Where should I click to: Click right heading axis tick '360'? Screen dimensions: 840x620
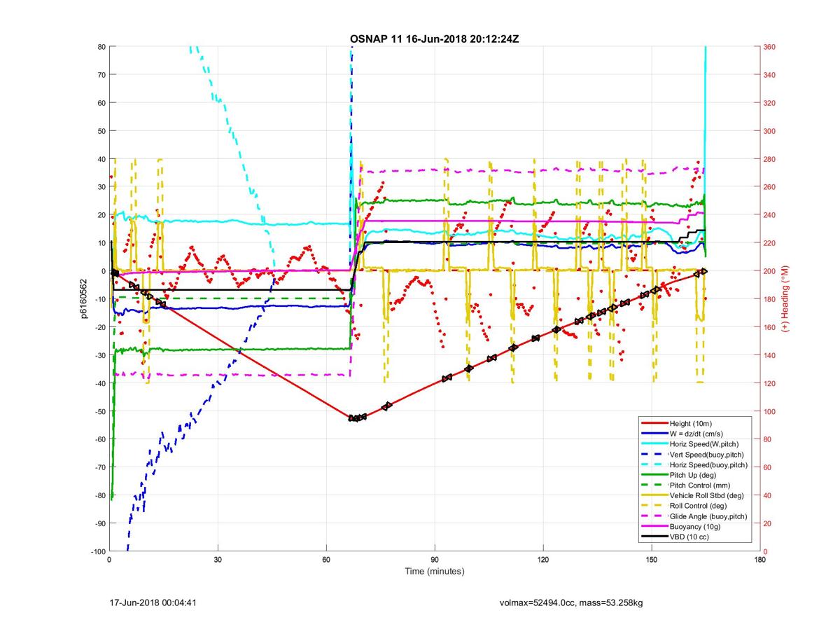(770, 47)
